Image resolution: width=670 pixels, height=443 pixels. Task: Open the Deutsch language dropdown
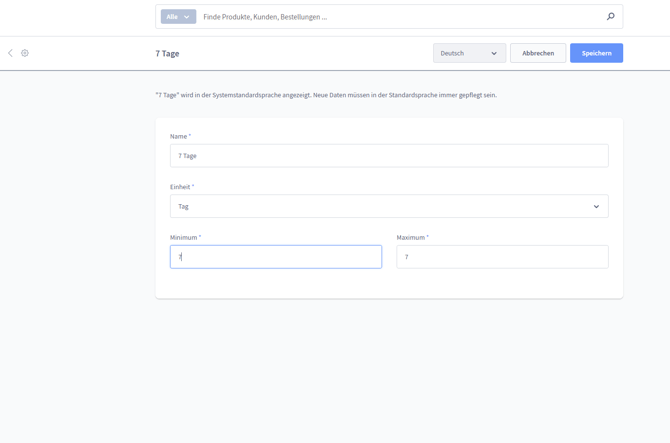coord(468,53)
